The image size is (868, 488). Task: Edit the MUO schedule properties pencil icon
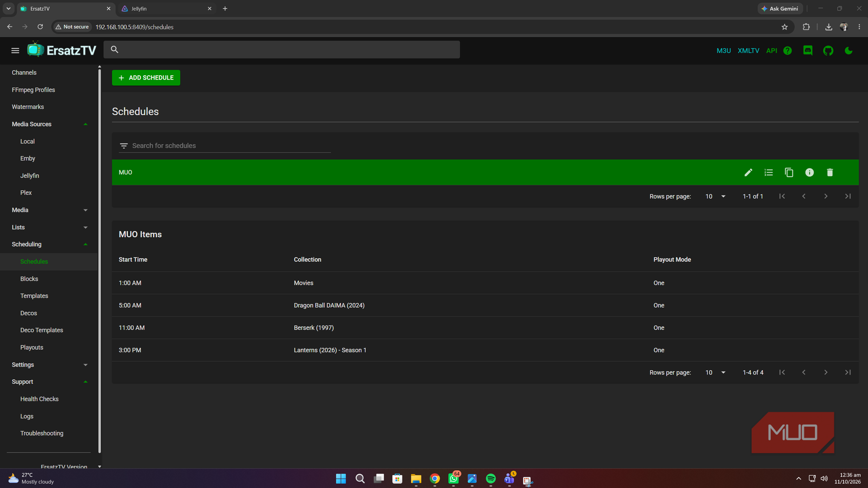click(x=748, y=172)
